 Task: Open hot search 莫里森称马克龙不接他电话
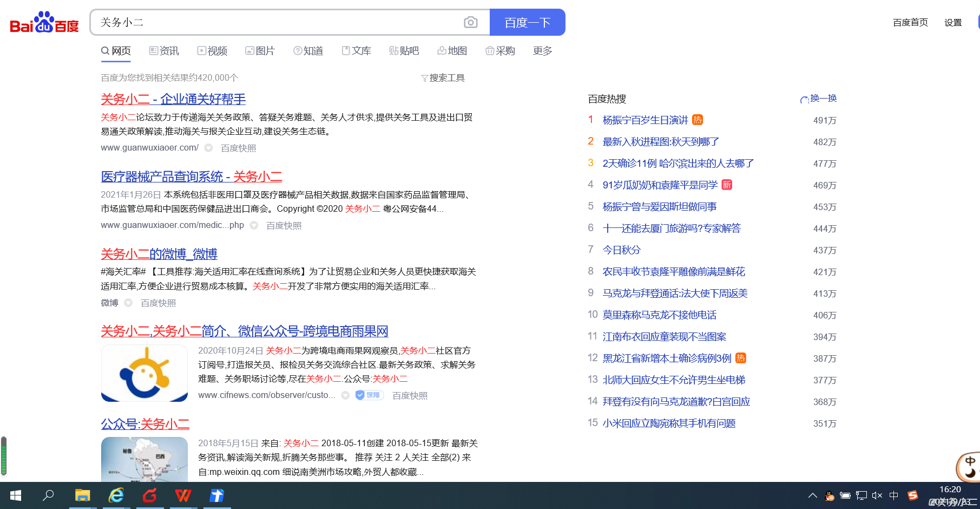pyautogui.click(x=660, y=315)
